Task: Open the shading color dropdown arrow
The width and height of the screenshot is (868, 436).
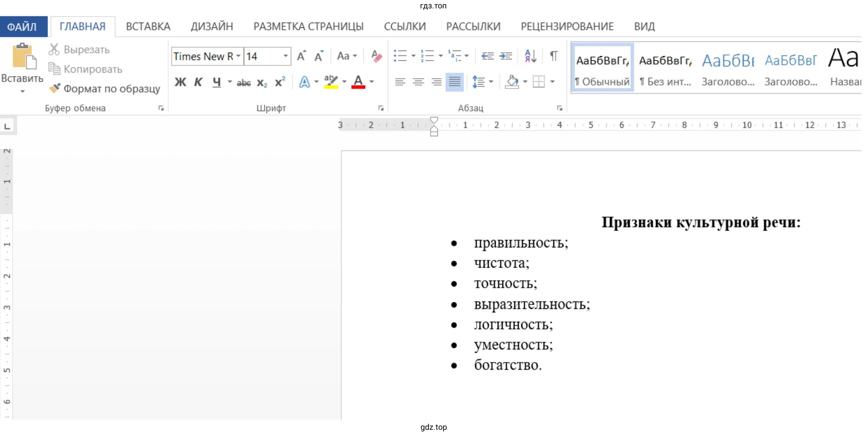Action: pos(525,82)
